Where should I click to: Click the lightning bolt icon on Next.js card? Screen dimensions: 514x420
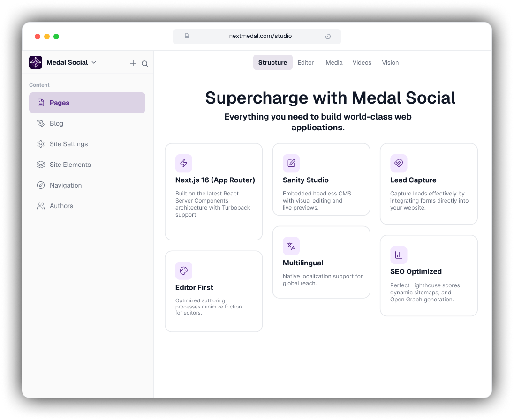pyautogui.click(x=183, y=163)
